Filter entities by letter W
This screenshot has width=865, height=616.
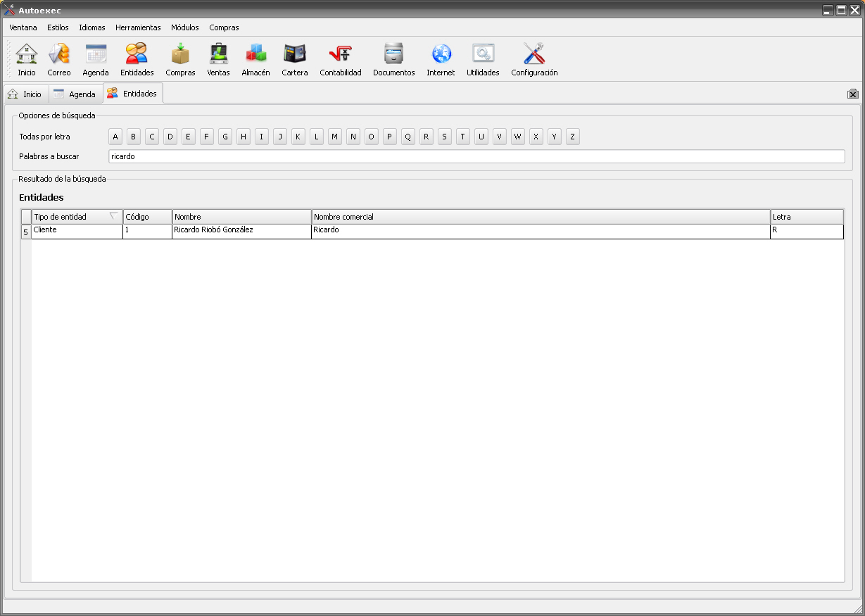click(x=518, y=137)
